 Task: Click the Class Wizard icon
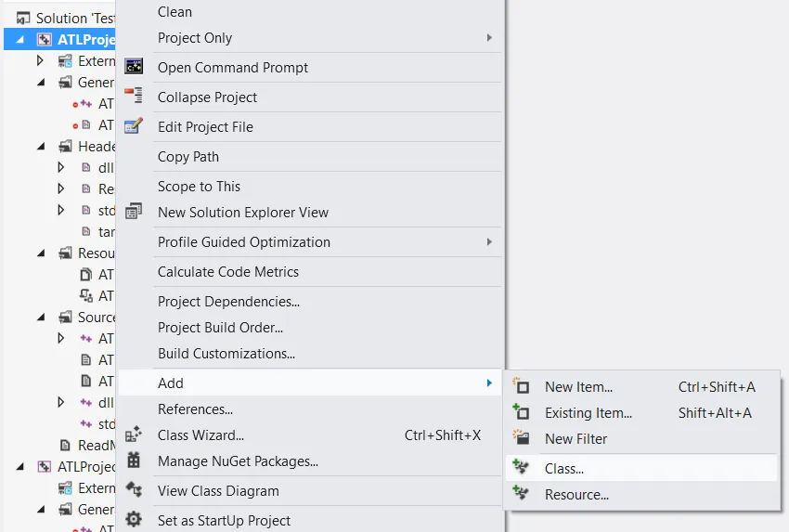[134, 435]
